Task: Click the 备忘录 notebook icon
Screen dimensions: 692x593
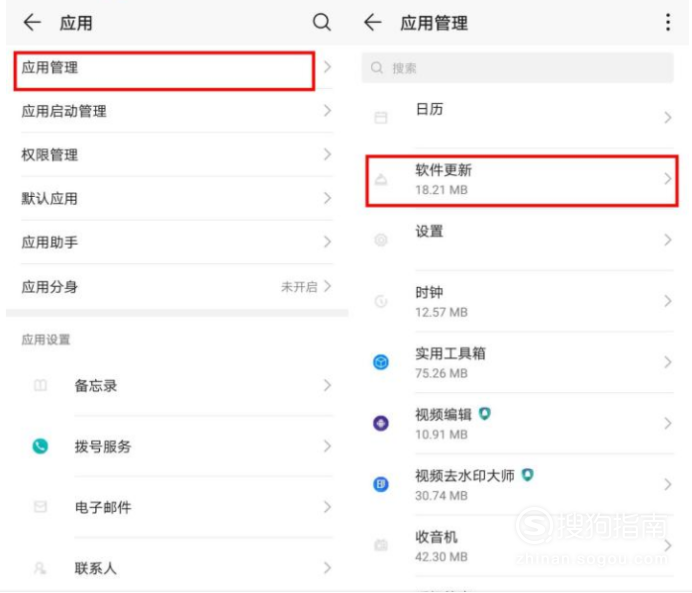Action: pyautogui.click(x=40, y=385)
